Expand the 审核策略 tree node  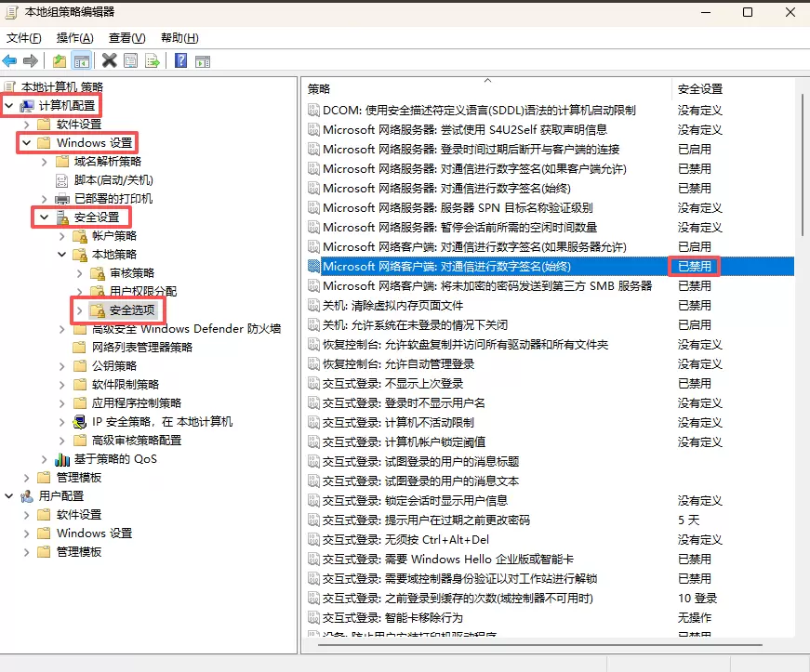pos(80,273)
